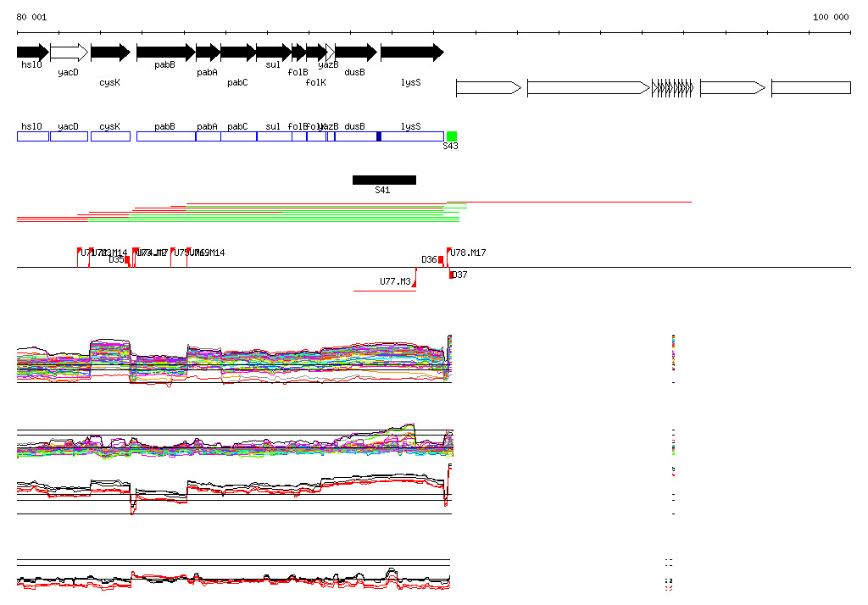Click the blue yacD annotation box
868x605 pixels.
point(70,136)
